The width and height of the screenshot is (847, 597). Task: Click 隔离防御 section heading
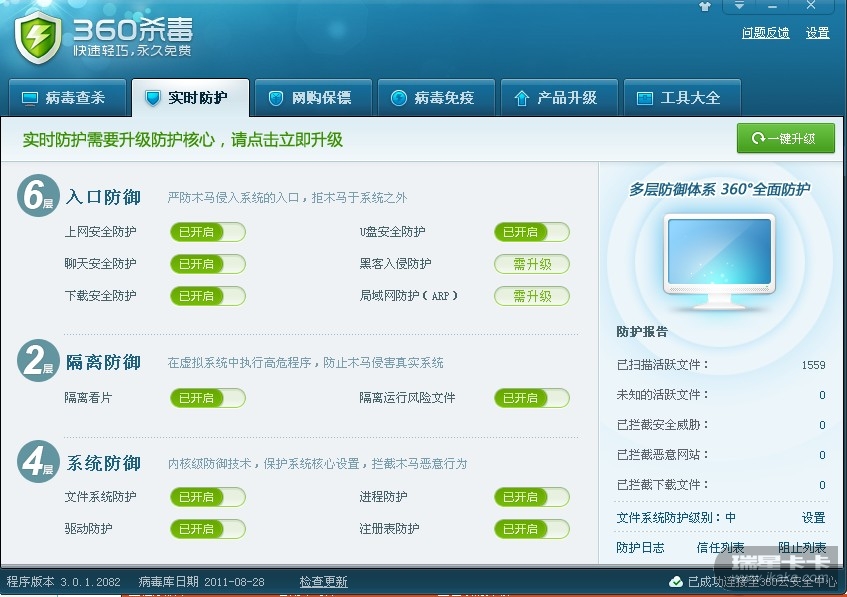tap(103, 363)
